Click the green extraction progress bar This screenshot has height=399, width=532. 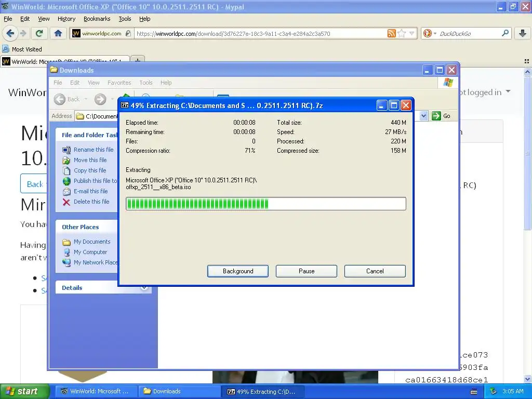tap(265, 204)
